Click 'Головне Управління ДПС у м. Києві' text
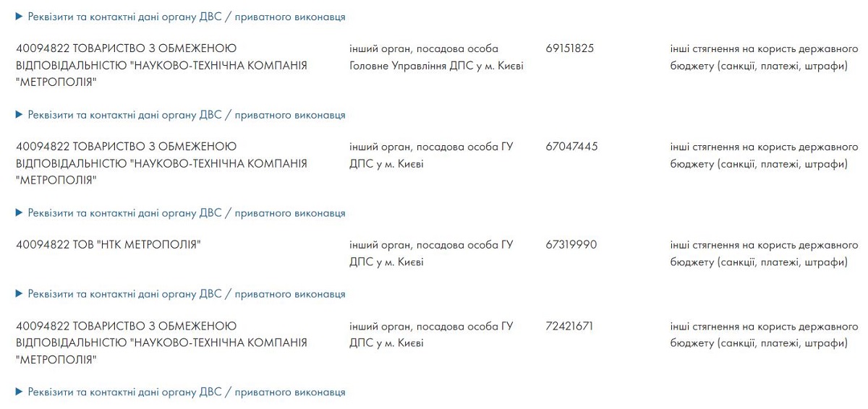Screen dimensions: 868x409 pos(436,66)
